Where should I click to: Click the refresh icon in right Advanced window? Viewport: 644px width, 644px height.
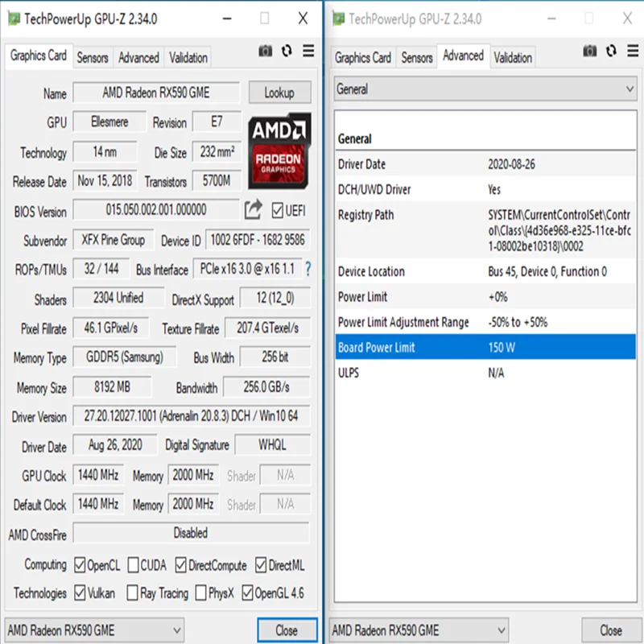[x=611, y=51]
